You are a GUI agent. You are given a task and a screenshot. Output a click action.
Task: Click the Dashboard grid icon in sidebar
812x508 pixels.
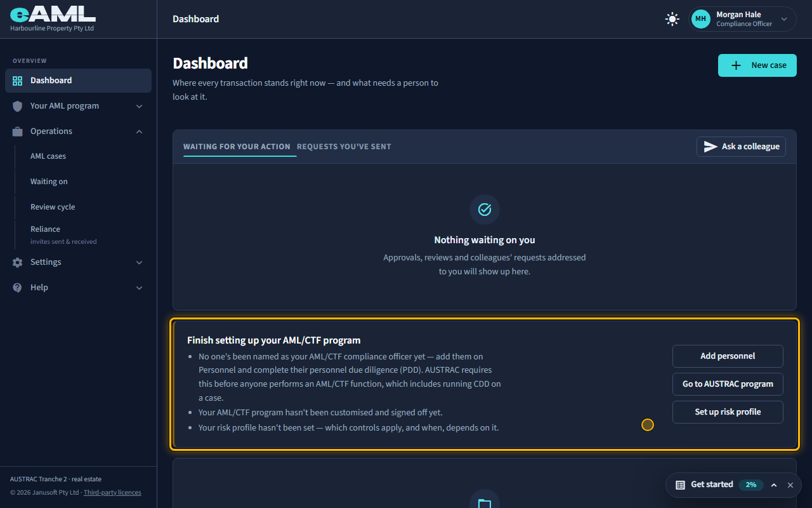[x=18, y=81]
